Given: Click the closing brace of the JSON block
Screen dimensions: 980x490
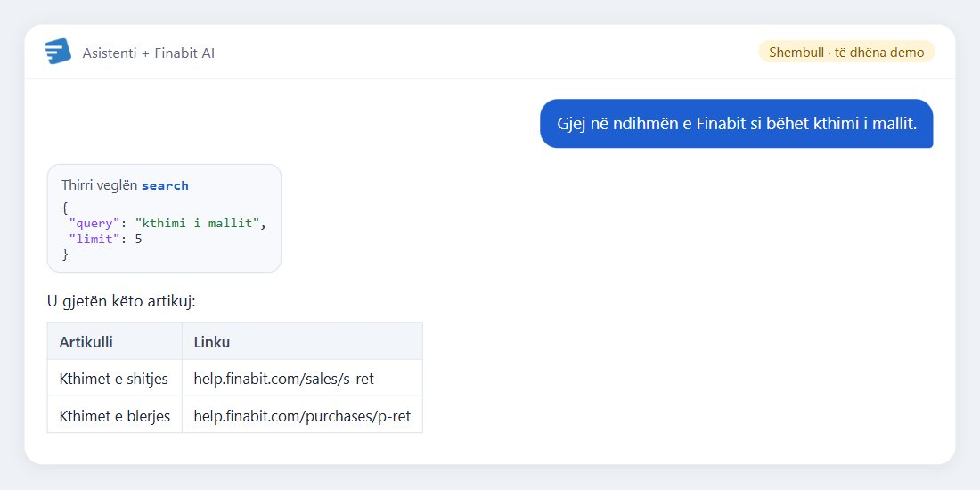Looking at the screenshot, I should 64,255.
